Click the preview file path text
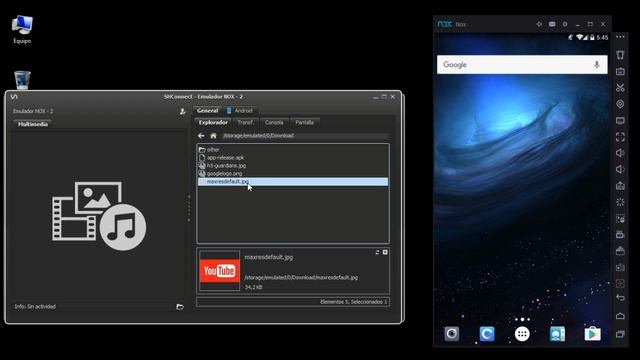Image resolution: width=640 pixels, height=360 pixels. pyautogui.click(x=301, y=278)
